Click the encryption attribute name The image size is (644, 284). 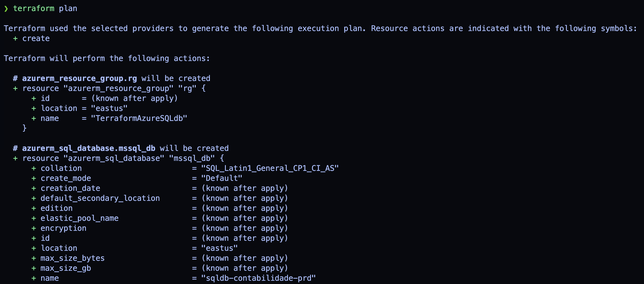[x=63, y=228]
